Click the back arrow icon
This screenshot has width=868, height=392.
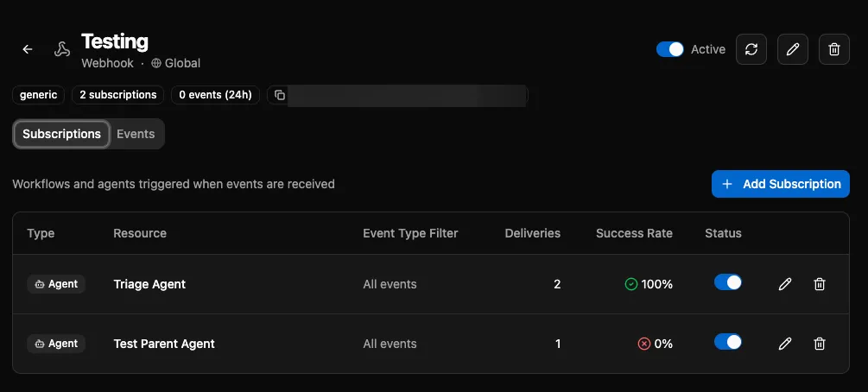pos(28,50)
